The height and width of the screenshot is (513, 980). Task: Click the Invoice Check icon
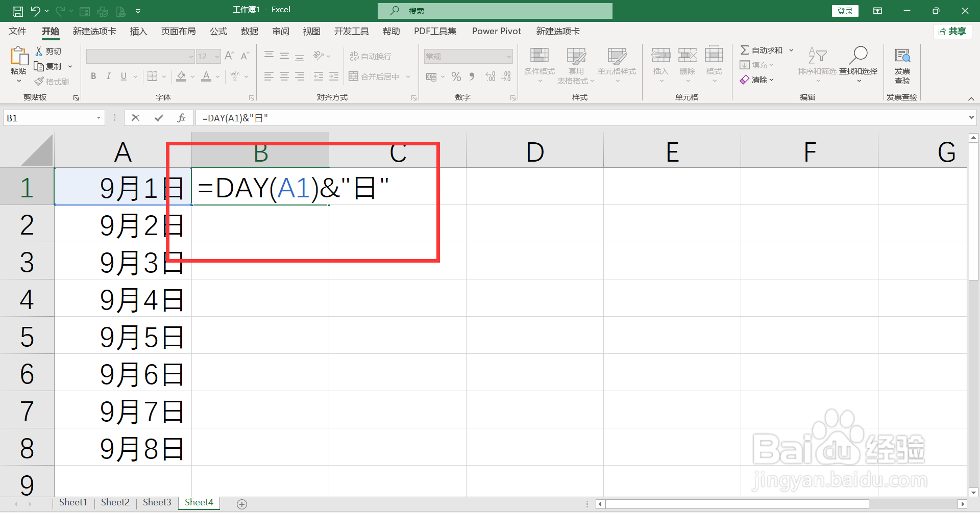pyautogui.click(x=902, y=55)
